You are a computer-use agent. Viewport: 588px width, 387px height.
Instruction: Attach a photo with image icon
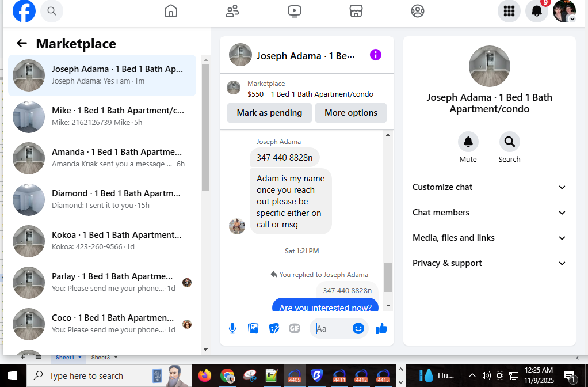pos(253,328)
